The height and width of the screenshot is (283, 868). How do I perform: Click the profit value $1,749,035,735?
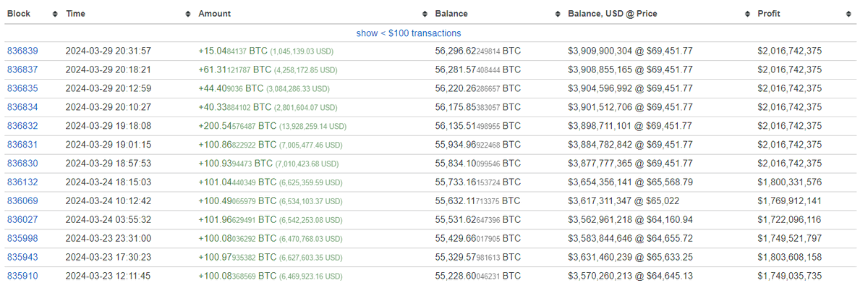click(x=790, y=276)
